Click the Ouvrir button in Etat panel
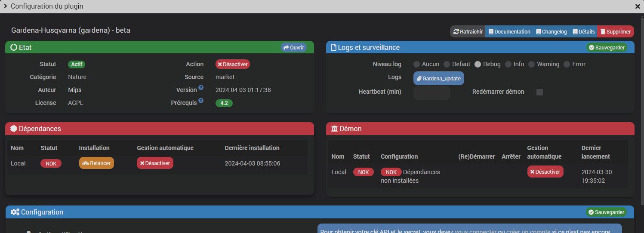 pos(294,47)
